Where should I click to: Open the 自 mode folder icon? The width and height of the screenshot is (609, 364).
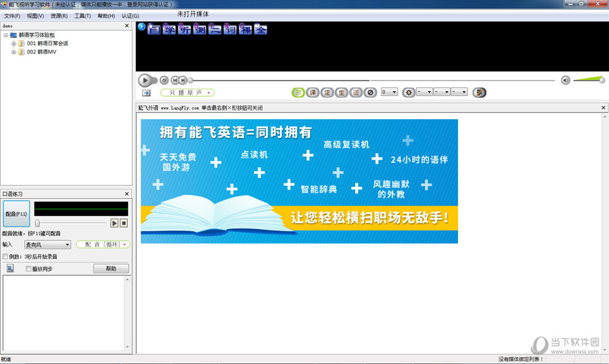point(154,29)
